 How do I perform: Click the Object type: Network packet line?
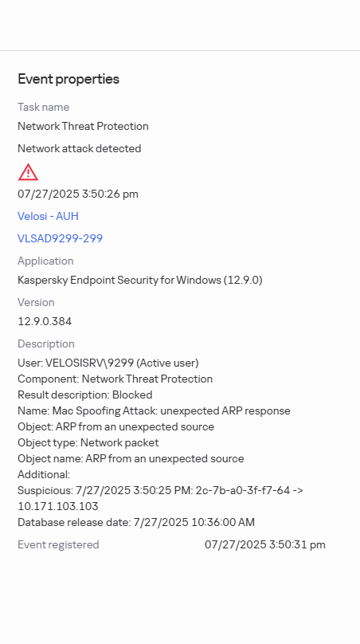(88, 443)
